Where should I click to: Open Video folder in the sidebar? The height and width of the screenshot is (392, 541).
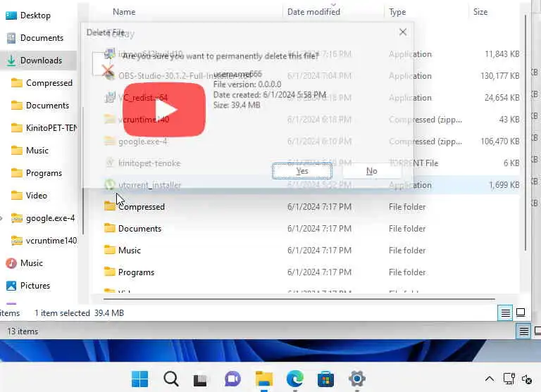coord(29,196)
